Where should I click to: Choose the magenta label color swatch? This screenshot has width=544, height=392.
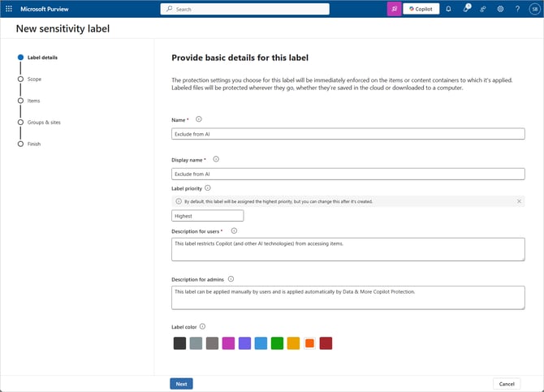(228, 343)
